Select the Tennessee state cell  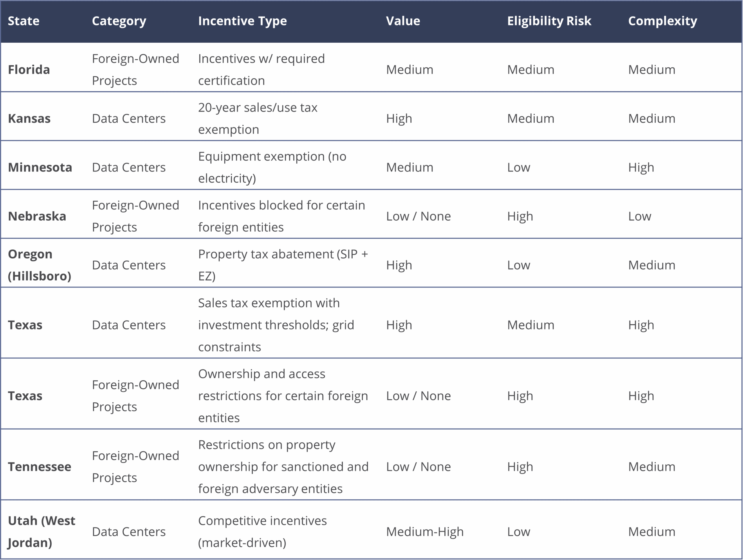click(40, 466)
